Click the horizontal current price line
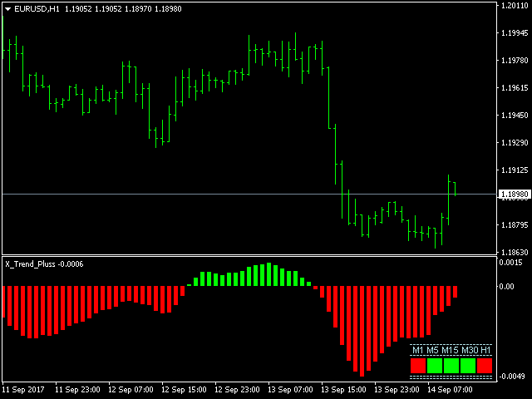 coord(249,194)
